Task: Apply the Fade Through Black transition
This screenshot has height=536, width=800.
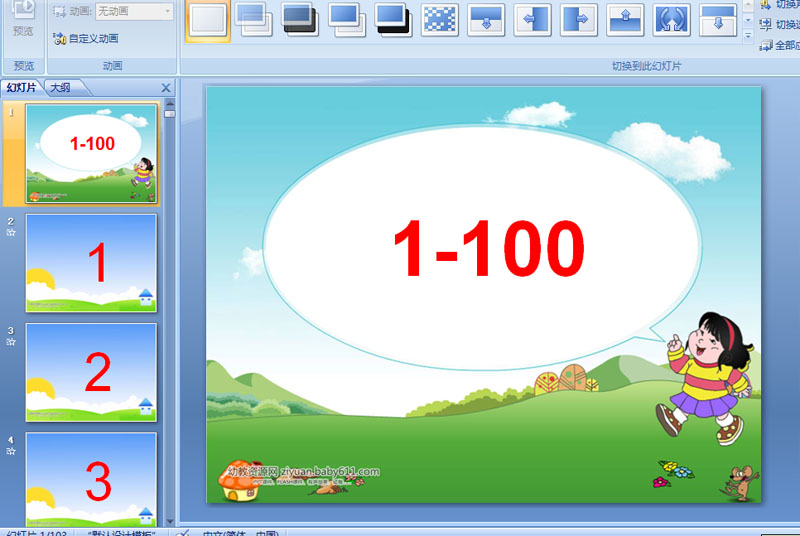Action: pyautogui.click(x=300, y=20)
